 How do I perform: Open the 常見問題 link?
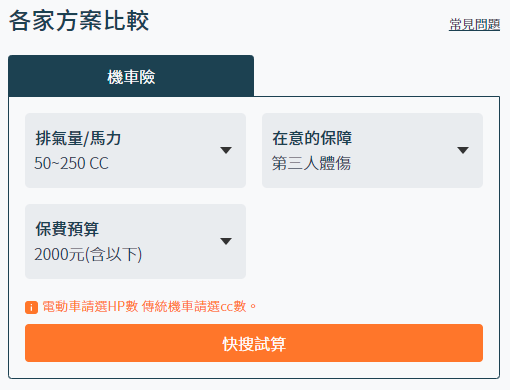[474, 24]
